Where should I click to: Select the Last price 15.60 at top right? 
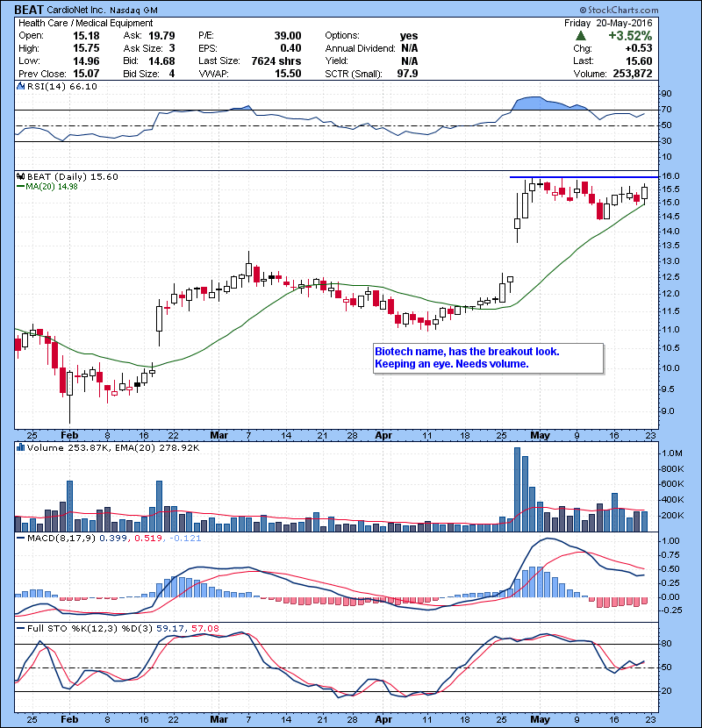pos(639,61)
